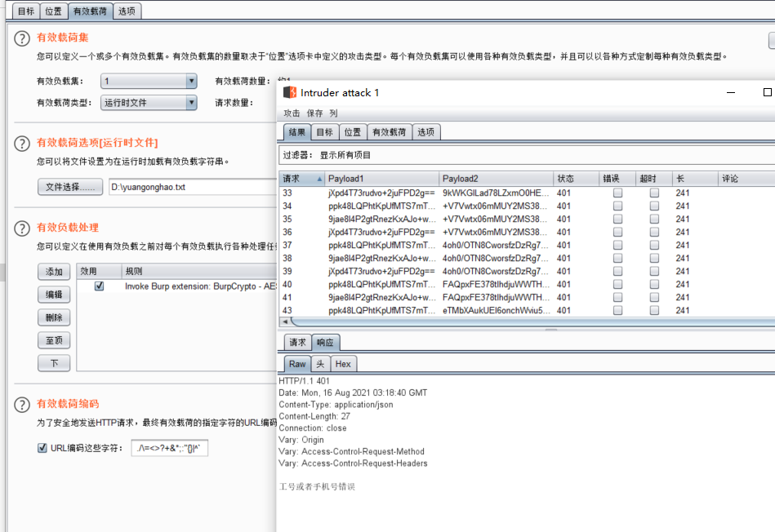
Task: Click help icon beside 有效负载处理 heading
Action: (22, 228)
